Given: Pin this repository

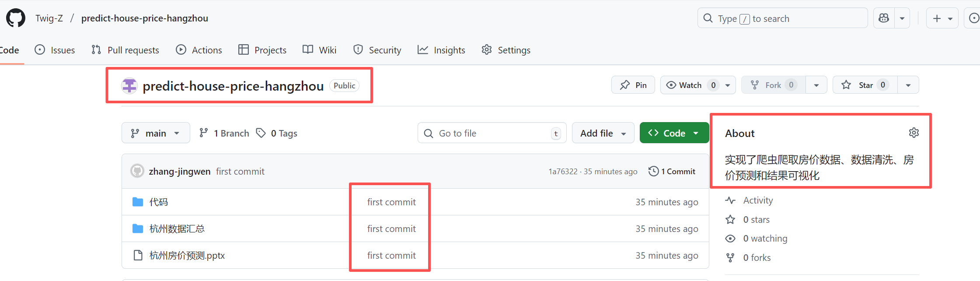Looking at the screenshot, I should pos(633,85).
